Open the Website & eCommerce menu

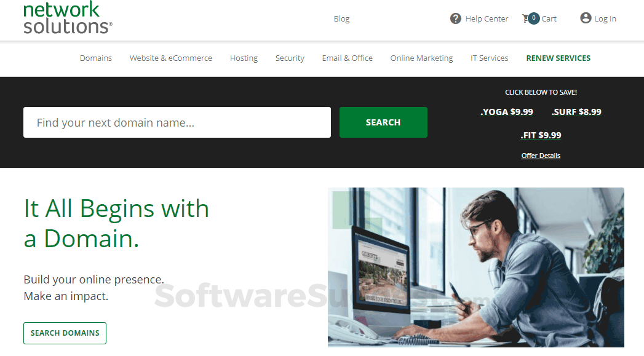click(x=170, y=58)
